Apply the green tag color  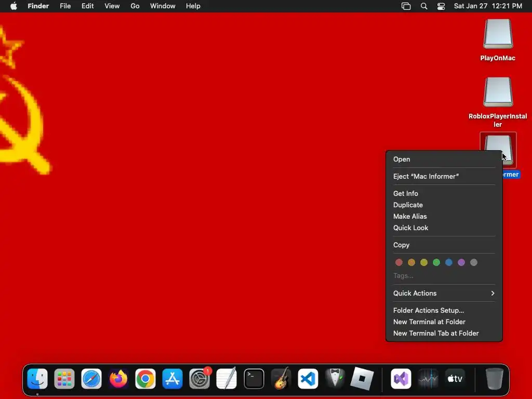[x=436, y=262]
